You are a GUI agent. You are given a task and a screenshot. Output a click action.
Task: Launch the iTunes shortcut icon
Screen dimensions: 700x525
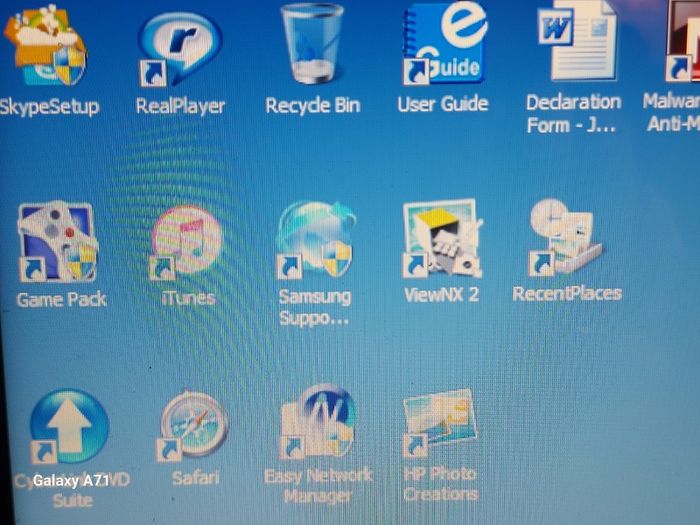coord(185,242)
